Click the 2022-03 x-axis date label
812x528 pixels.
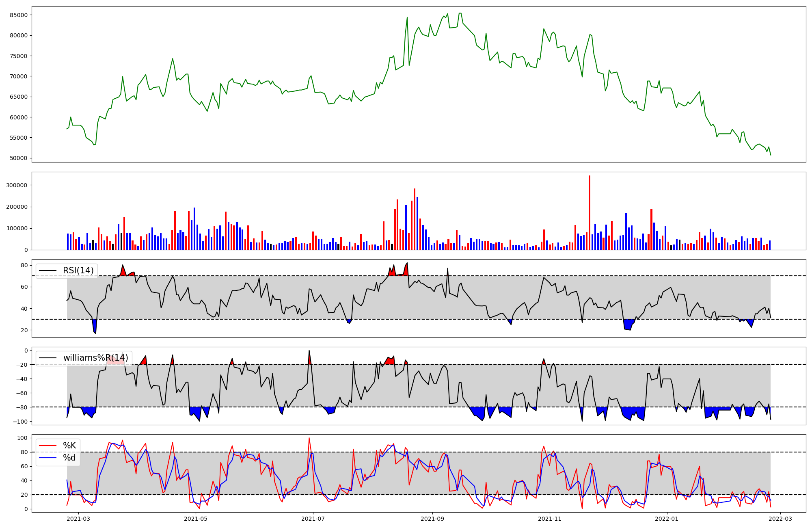780,519
